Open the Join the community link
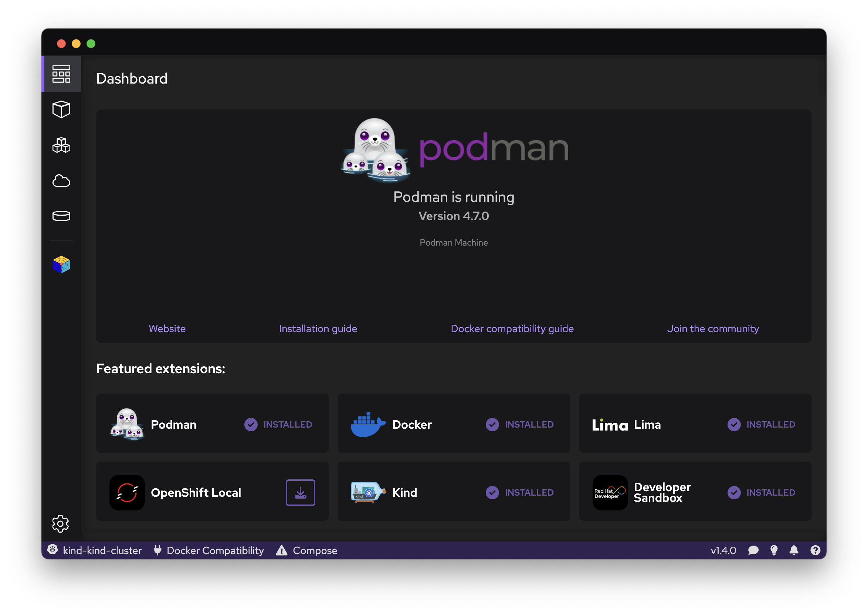Screen dimensions: 868x614 point(713,329)
